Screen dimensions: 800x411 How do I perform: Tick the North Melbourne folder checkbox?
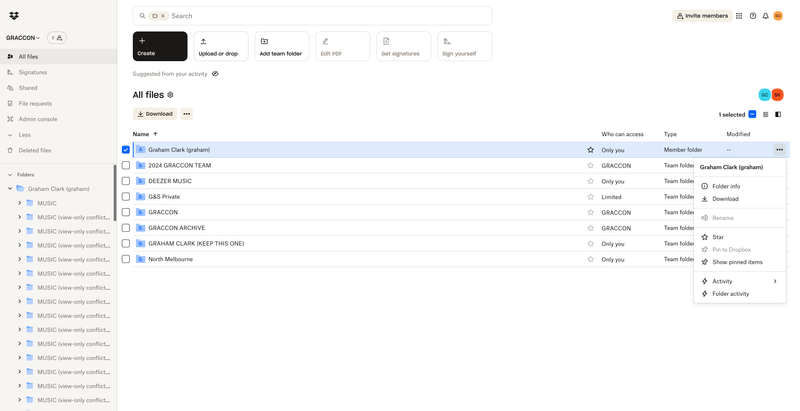point(126,259)
